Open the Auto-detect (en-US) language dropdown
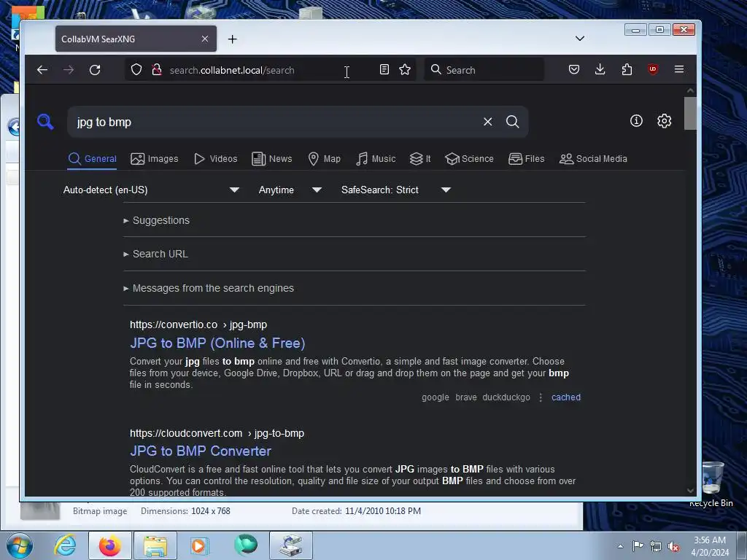Image resolution: width=747 pixels, height=560 pixels. point(151,190)
